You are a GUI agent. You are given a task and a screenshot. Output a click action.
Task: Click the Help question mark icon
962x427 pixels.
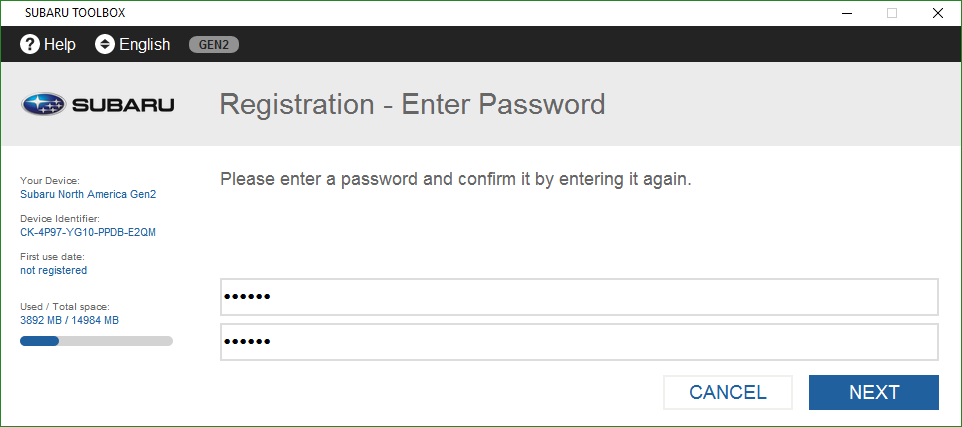tap(30, 44)
